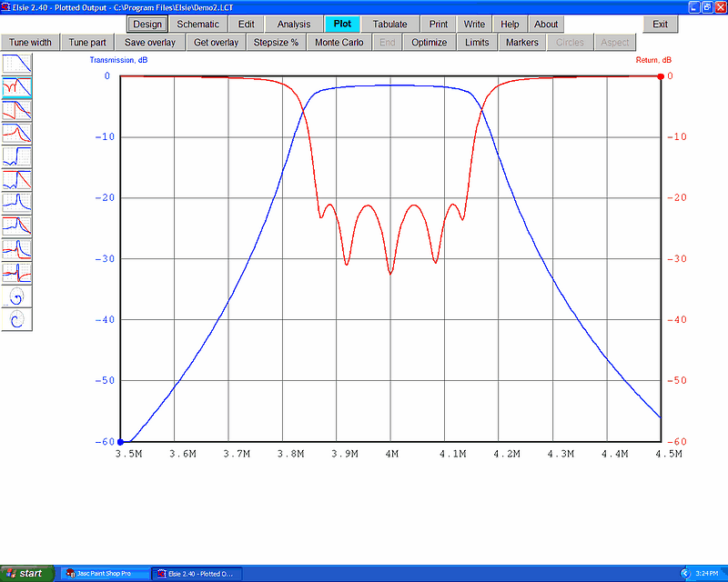Open the spiral polar plot icon

point(16,296)
